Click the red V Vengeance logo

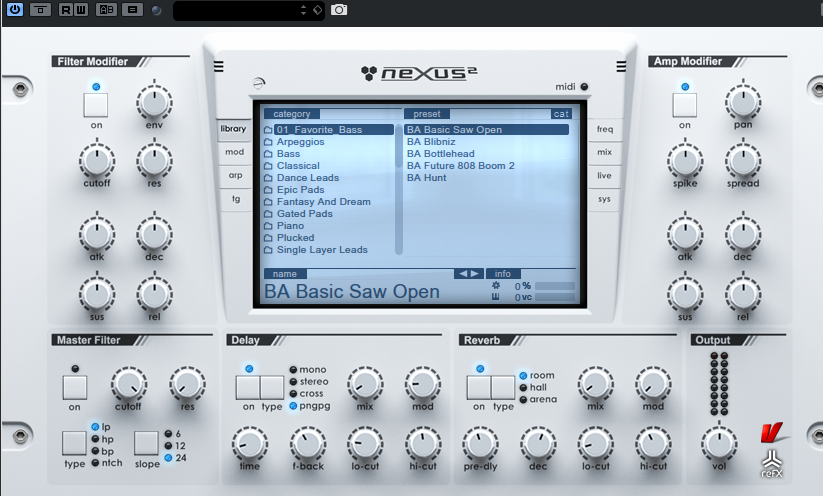point(772,432)
